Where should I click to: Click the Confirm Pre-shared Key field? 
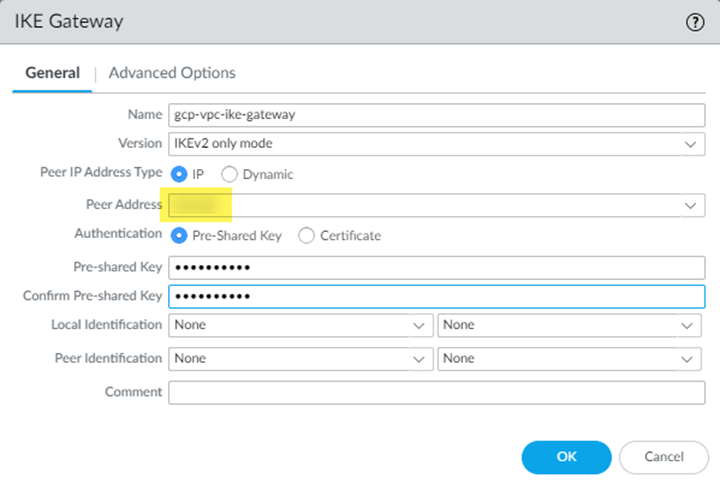pos(437,297)
